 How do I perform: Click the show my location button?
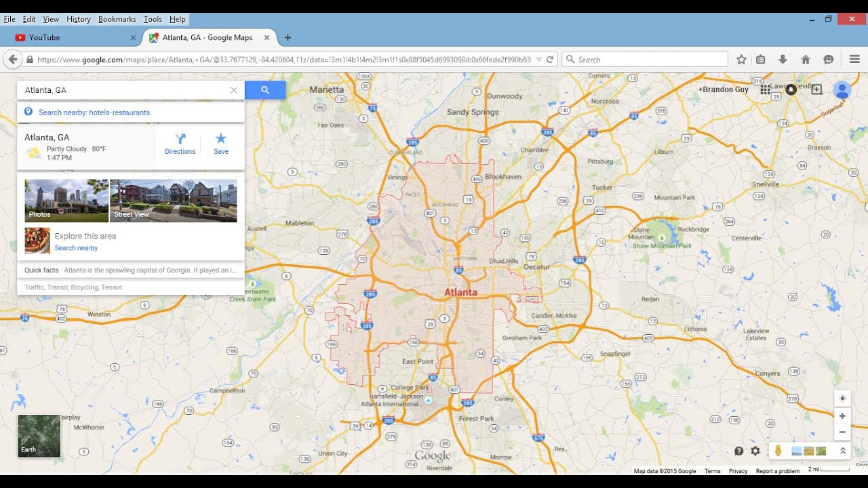(x=842, y=399)
